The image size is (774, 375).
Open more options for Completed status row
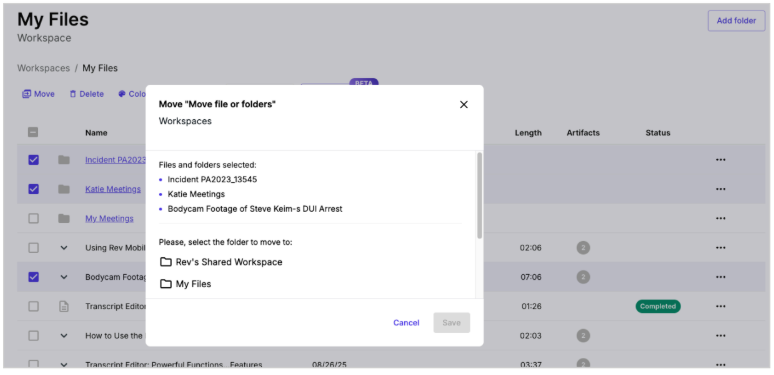(721, 306)
